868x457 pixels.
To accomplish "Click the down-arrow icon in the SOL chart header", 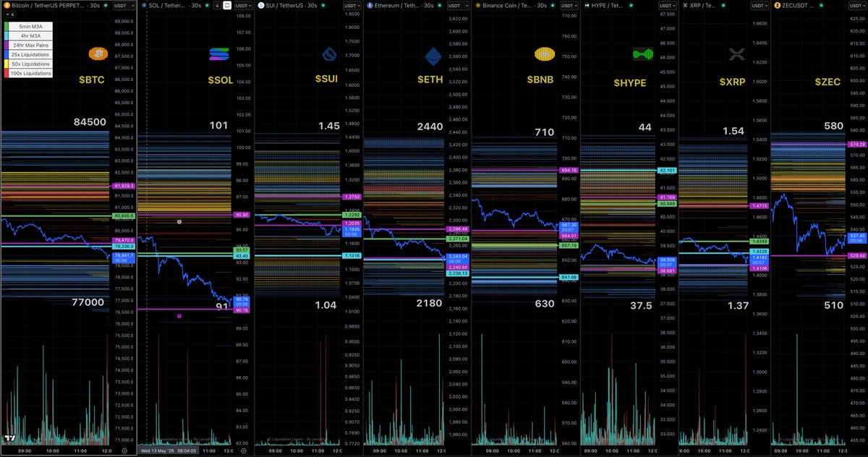I will 217,5.
